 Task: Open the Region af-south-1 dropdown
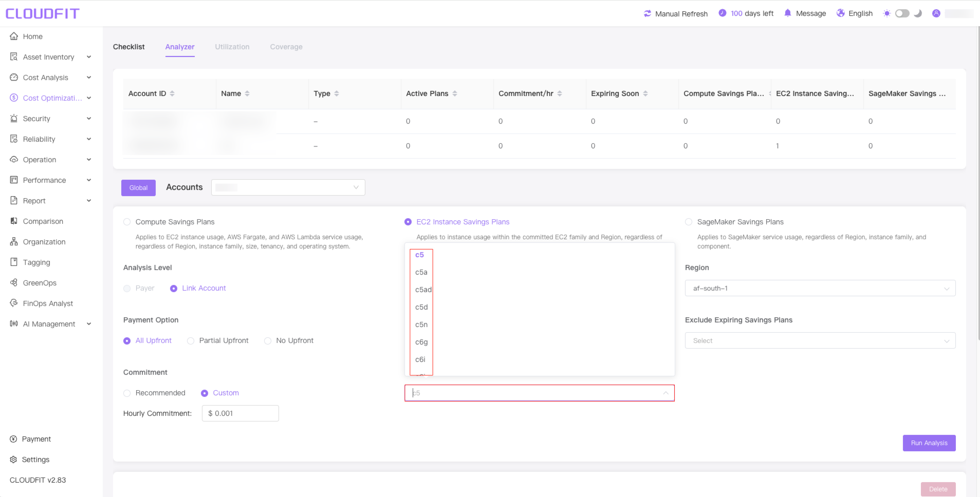click(820, 288)
